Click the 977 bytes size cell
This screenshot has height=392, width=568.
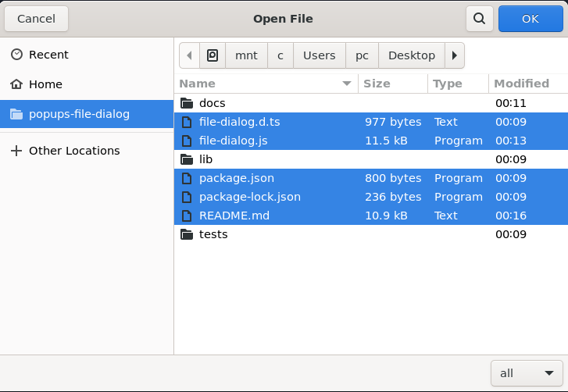click(x=393, y=122)
